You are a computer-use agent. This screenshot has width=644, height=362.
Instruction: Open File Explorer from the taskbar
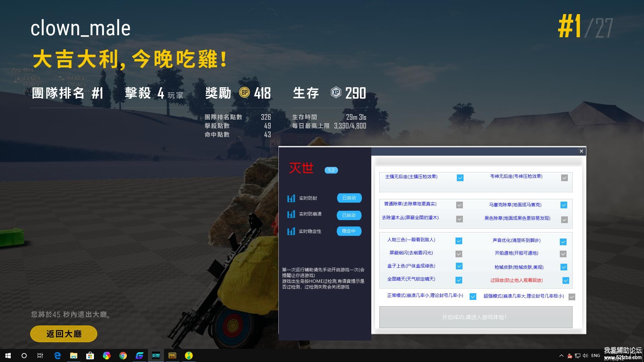(x=73, y=356)
